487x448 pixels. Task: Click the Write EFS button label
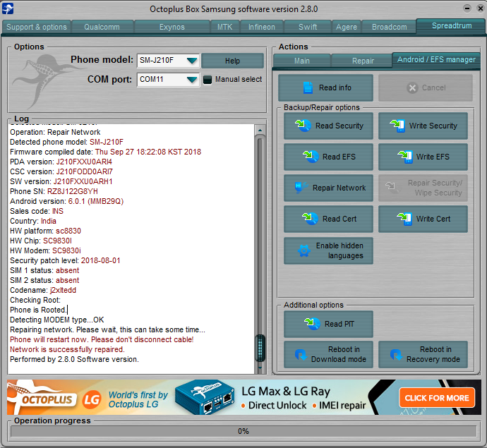click(x=433, y=157)
